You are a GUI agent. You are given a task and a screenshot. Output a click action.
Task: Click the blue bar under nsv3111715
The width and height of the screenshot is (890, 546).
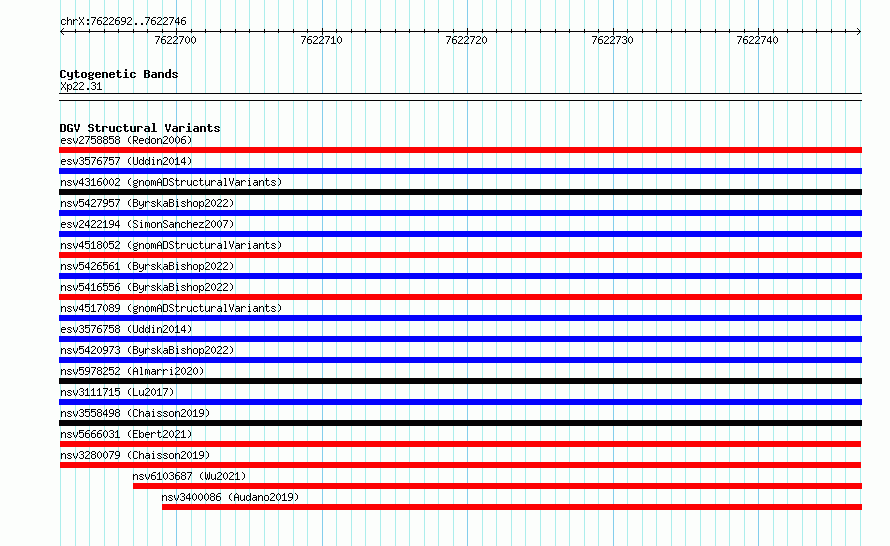point(460,402)
